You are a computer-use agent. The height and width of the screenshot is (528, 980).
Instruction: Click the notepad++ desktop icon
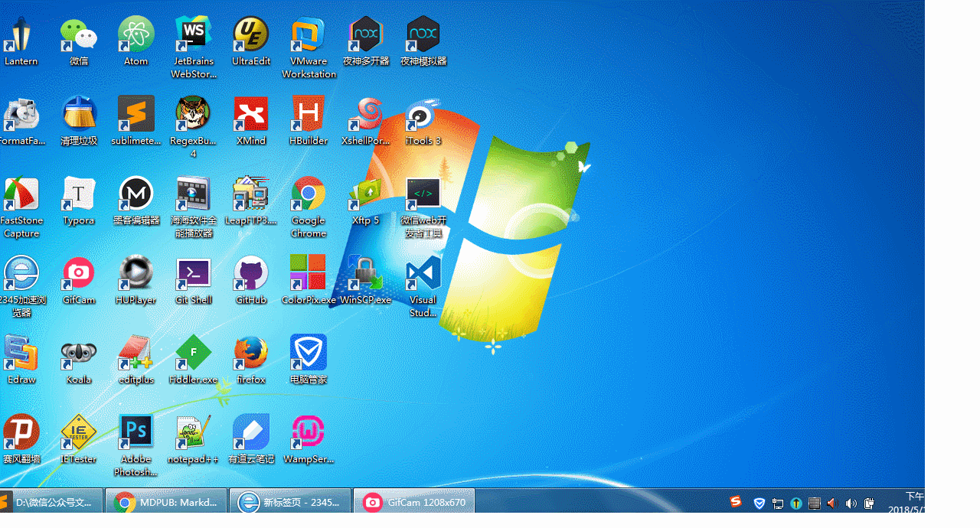click(194, 439)
